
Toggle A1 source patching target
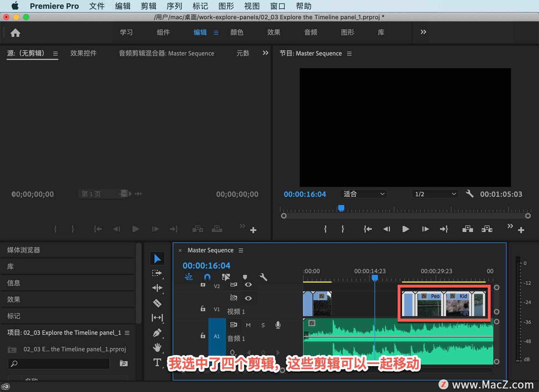[x=217, y=336]
